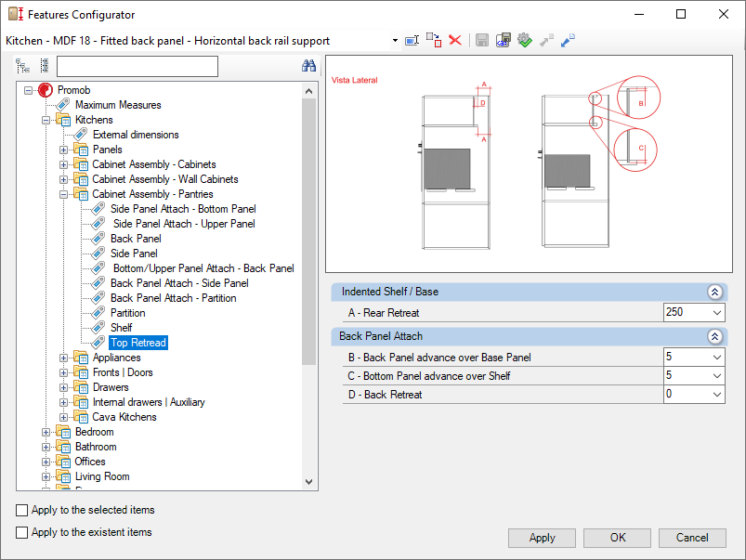Check Apply to the selected items

(x=22, y=511)
